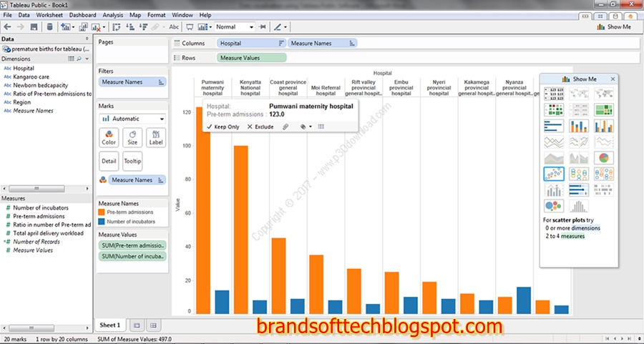Select the Measure Values pill on Rows
This screenshot has height=344, width=644.
pos(251,58)
